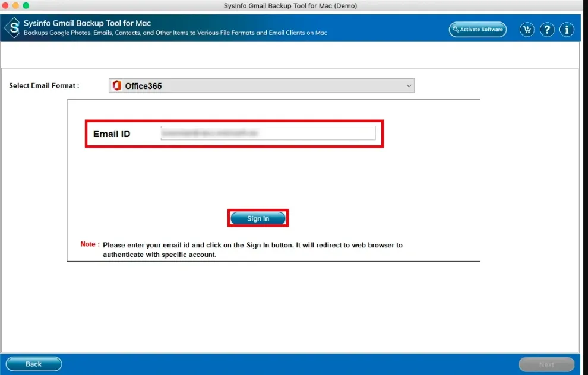The height and width of the screenshot is (375, 588).
Task: Click the Select Email Format label
Action: coord(44,86)
